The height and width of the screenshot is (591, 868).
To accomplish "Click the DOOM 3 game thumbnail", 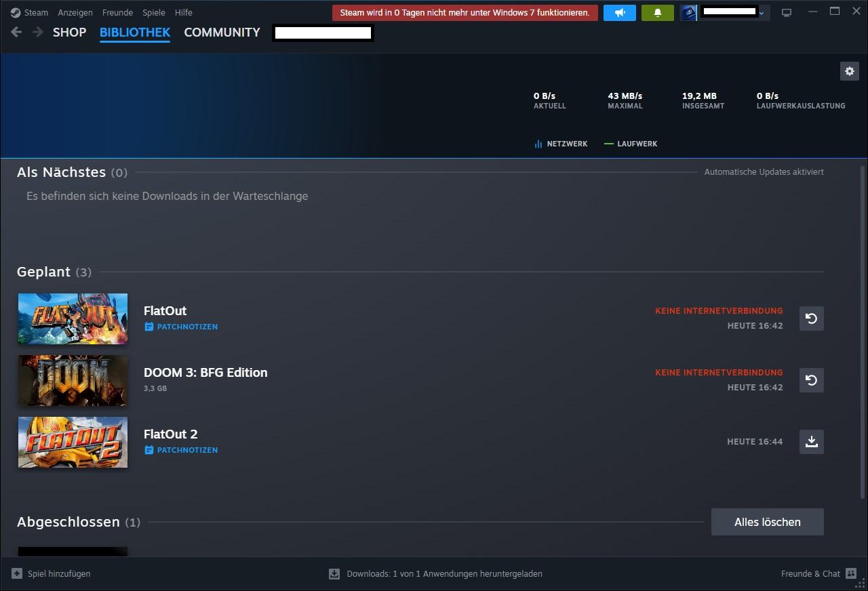I will coord(73,380).
